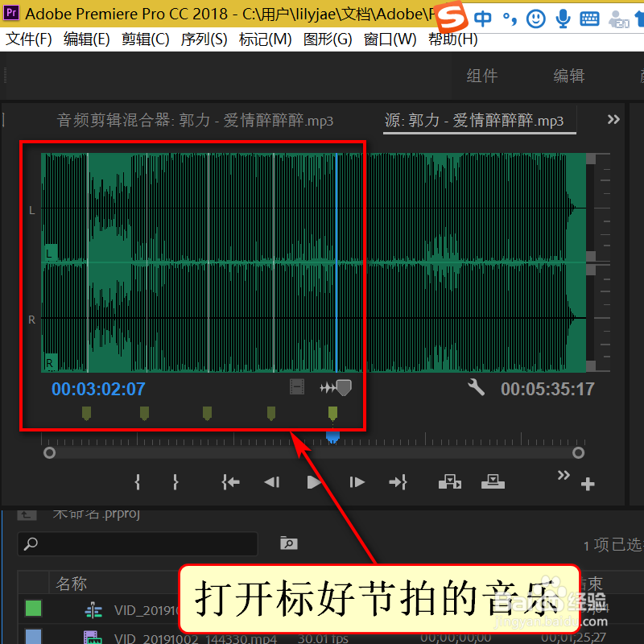Screen dimensions: 644x644
Task: Switch to the 编辑 workspace tab
Action: click(568, 76)
